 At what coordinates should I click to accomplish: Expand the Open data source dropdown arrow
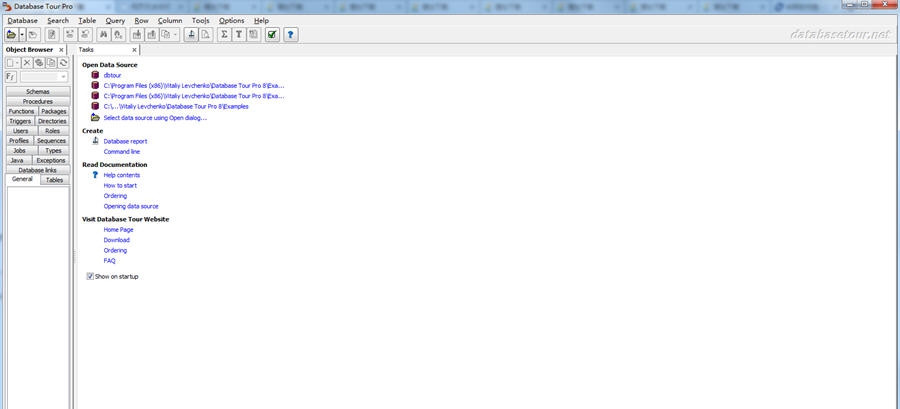[x=22, y=34]
